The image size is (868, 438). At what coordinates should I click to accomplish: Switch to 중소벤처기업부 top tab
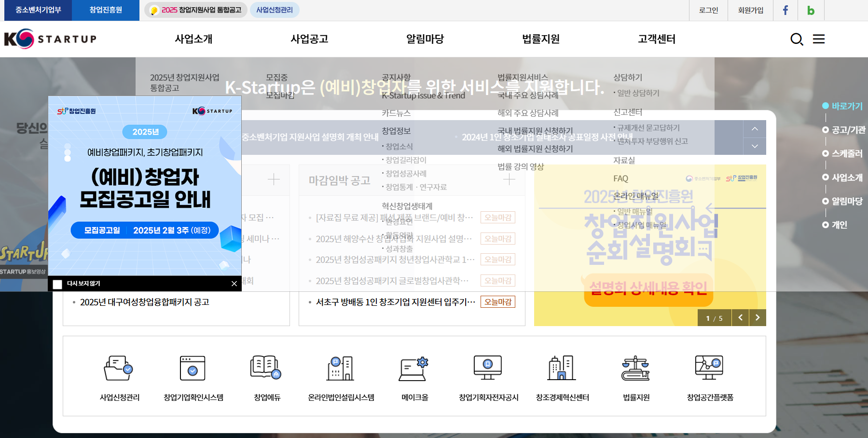click(38, 10)
